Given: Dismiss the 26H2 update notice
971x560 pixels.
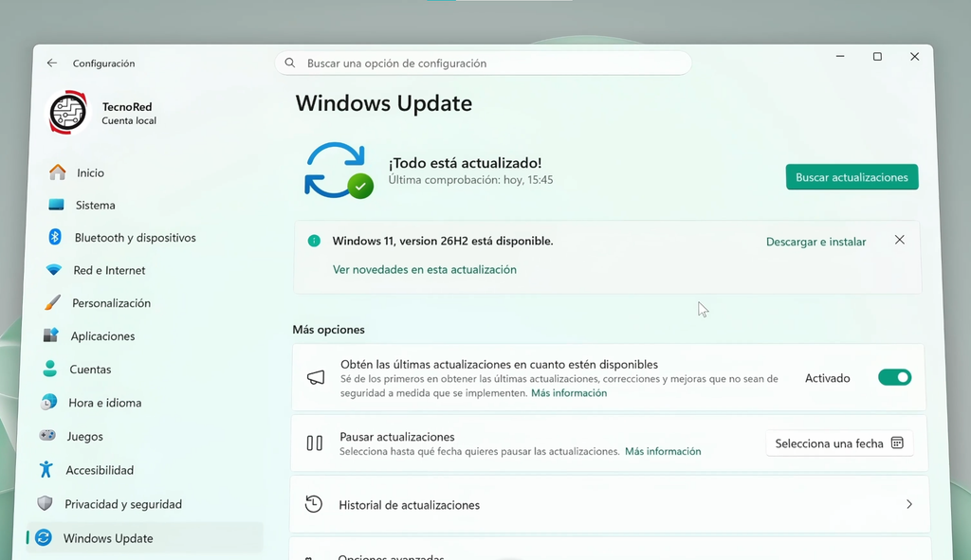Looking at the screenshot, I should click(x=900, y=240).
